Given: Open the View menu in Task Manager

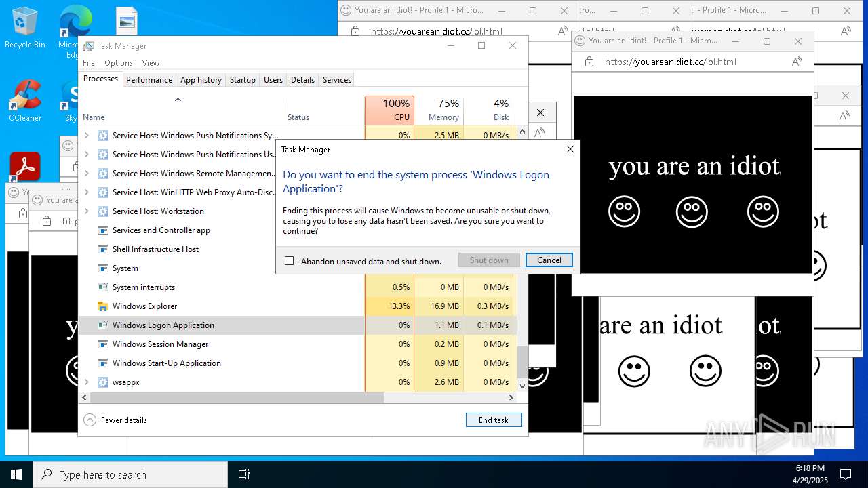Looking at the screenshot, I should [151, 63].
